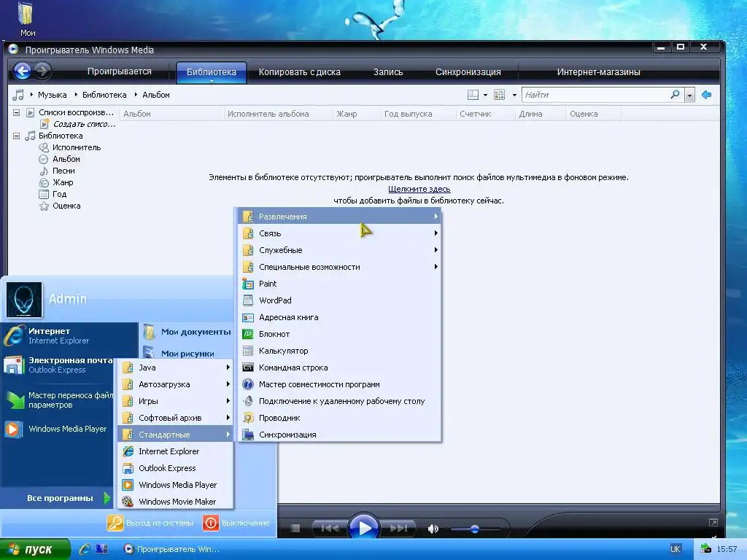Click the Выключение button
747x560 pixels.
237,523
